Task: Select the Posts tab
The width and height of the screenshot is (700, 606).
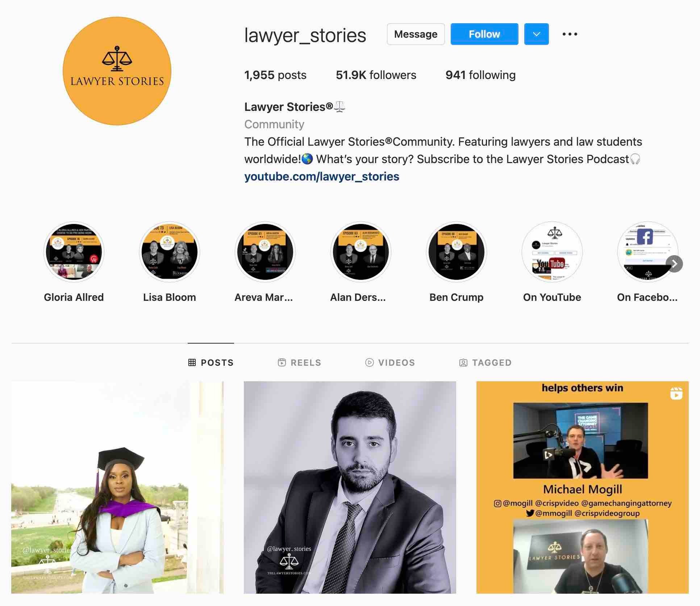Action: pyautogui.click(x=211, y=362)
